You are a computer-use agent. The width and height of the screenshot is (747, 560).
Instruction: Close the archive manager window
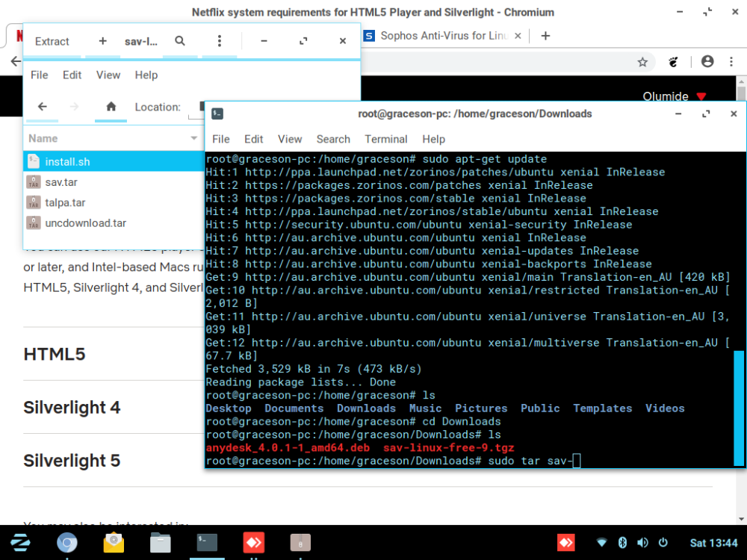tap(343, 41)
